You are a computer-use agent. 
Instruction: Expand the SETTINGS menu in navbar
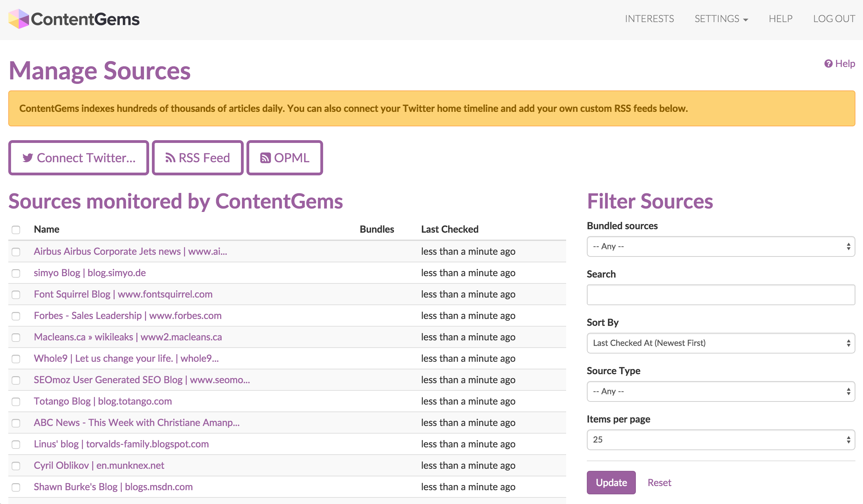click(721, 19)
